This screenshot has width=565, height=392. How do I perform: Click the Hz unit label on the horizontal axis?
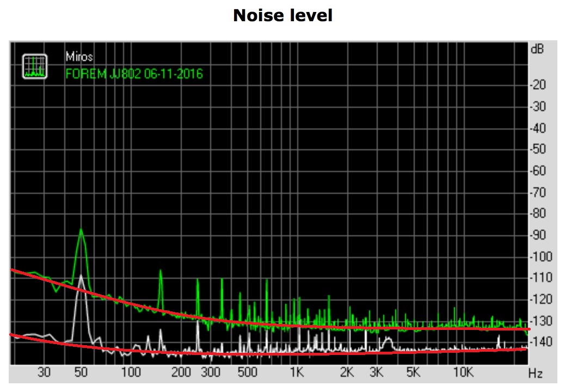536,373
